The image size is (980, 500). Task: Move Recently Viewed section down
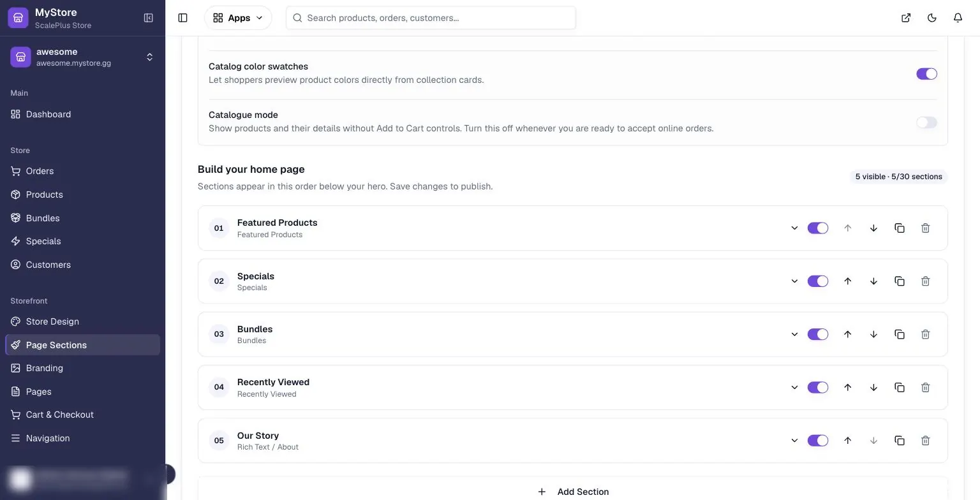click(873, 388)
